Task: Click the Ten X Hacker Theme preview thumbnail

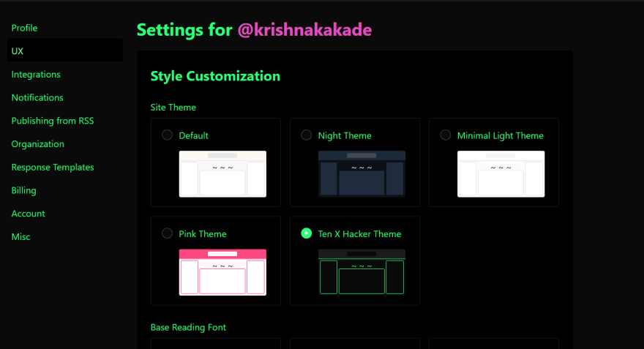Action: (362, 272)
